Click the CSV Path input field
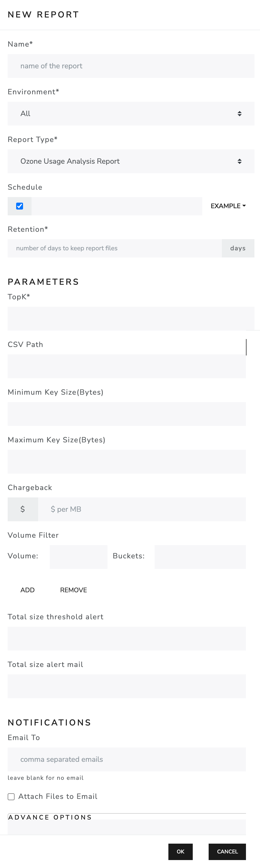Screen dimensions: 260x868 (x=127, y=366)
